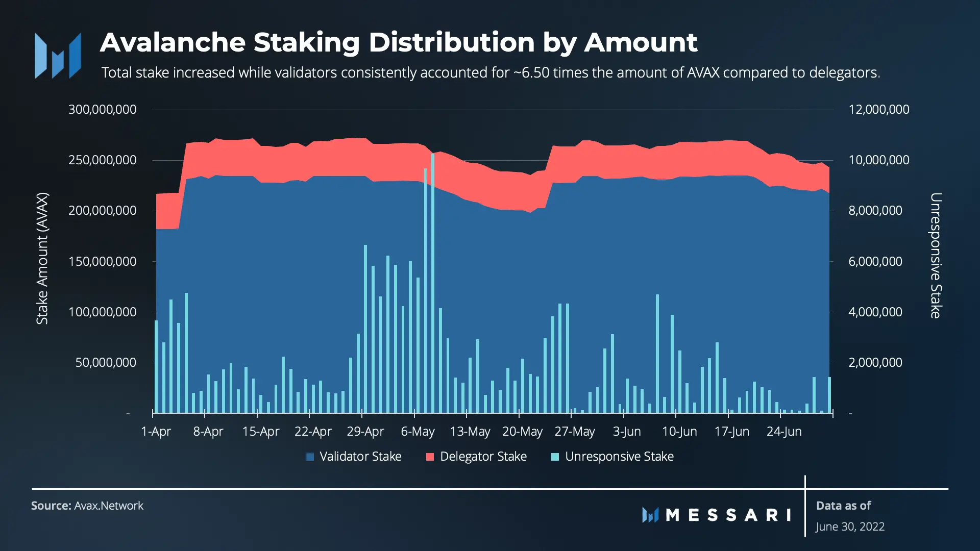Select the Validator Stake legend label

(360, 456)
